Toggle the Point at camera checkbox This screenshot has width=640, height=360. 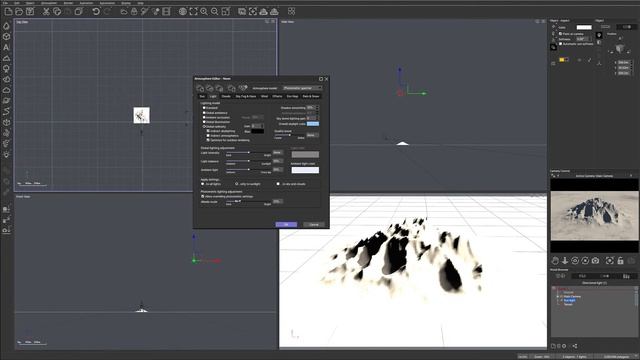560,33
